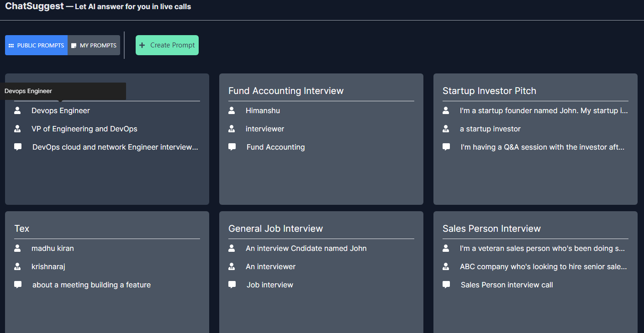This screenshot has width=644, height=333.
Task: Click person icon beside veteran sales person
Action: [446, 248]
